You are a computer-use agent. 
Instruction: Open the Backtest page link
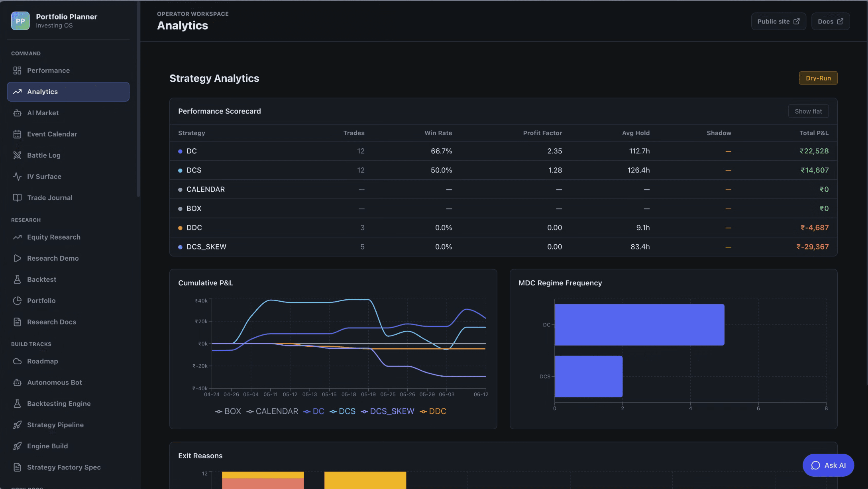point(68,279)
